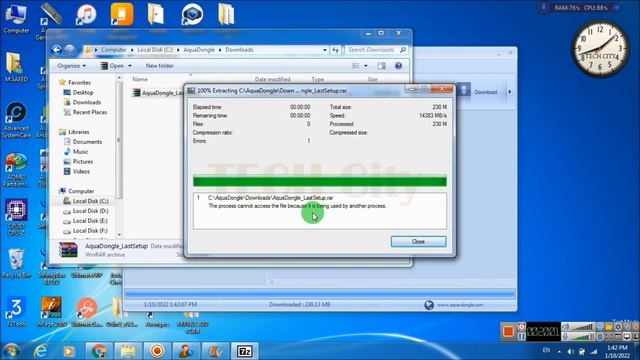This screenshot has height=360, width=640.
Task: Open Advanced SystemCare desktop icon
Action: click(16, 120)
